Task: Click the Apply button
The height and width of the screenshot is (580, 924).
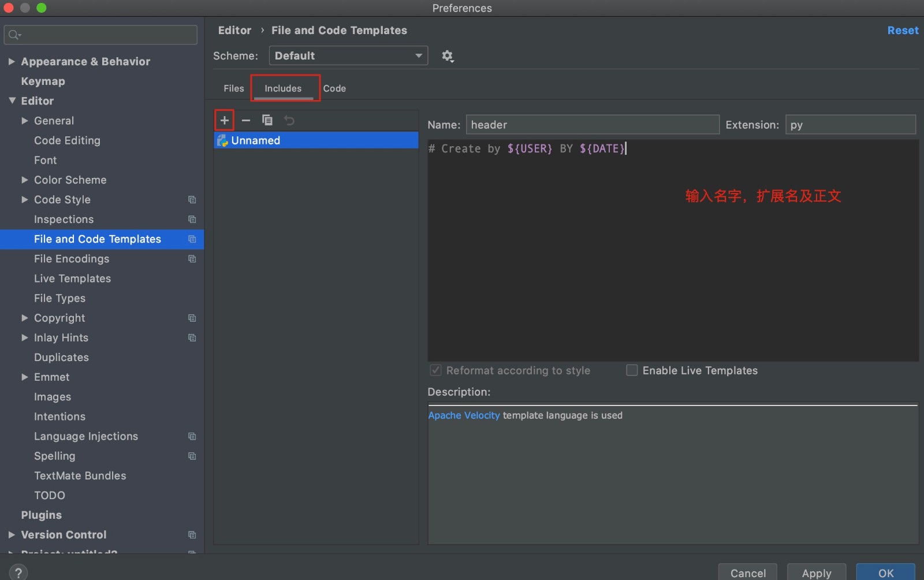Action: pos(817,572)
